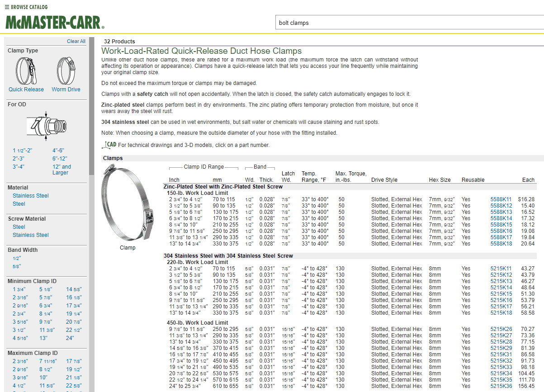544x392 pixels.
Task: Click the Hex Size column header
Action: [440, 180]
